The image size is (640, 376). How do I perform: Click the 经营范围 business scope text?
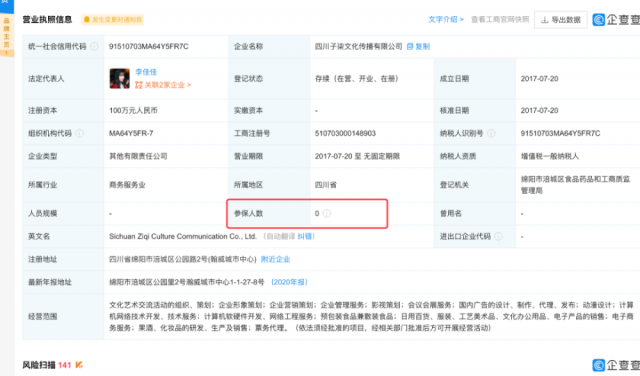(x=371, y=316)
